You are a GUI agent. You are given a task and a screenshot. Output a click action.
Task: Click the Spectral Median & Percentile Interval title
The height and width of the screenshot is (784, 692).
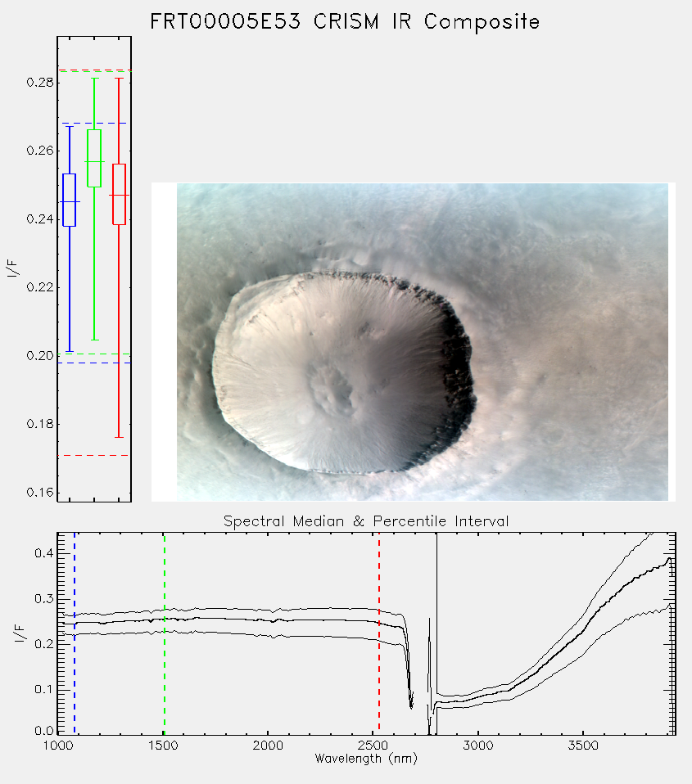pyautogui.click(x=366, y=521)
